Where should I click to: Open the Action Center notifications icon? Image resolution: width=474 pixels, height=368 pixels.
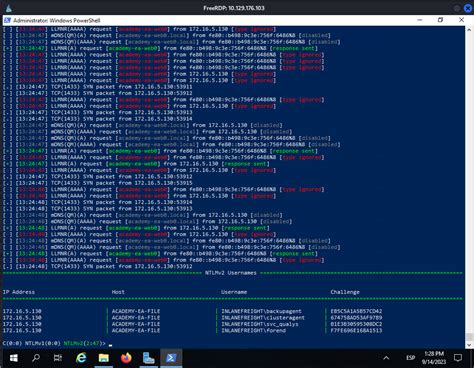pyautogui.click(x=458, y=358)
